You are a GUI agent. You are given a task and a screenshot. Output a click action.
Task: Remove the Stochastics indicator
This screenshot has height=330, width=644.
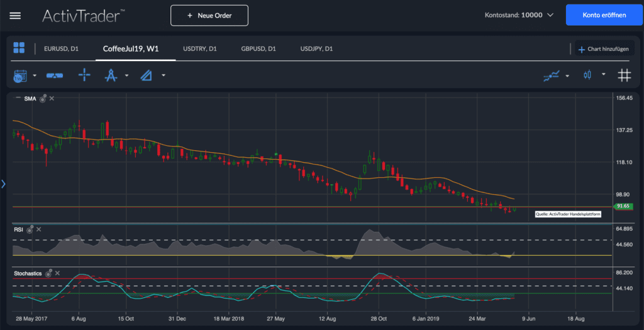(57, 273)
